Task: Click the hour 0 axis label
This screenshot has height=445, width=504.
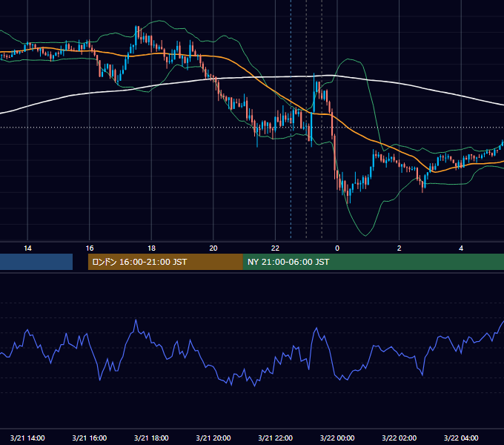Action: [x=337, y=248]
